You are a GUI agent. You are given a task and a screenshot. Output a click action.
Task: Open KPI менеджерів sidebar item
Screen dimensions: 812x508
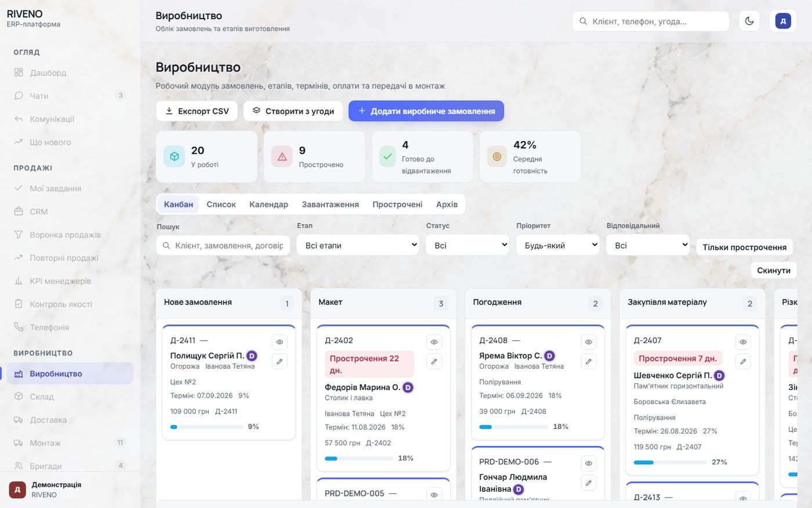click(70, 282)
